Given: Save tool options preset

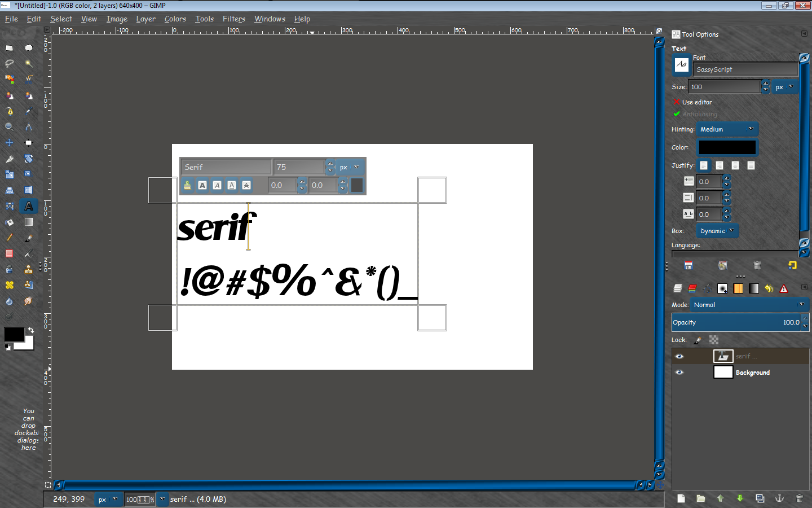Looking at the screenshot, I should [x=689, y=265].
